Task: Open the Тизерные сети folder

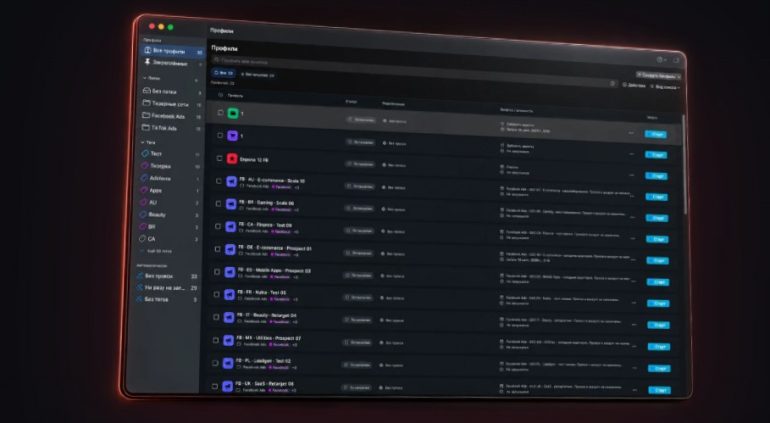Action: click(x=172, y=104)
